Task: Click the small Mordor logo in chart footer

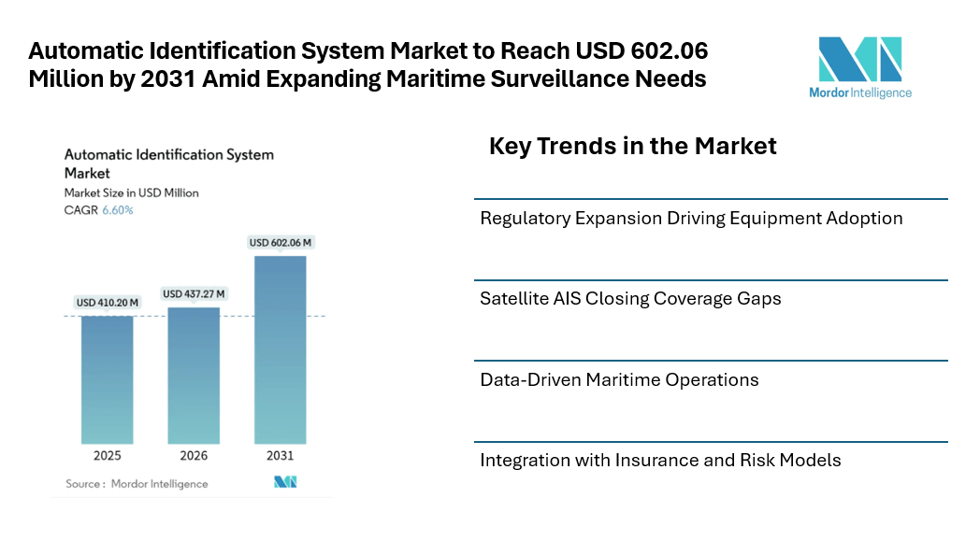Action: point(285,482)
